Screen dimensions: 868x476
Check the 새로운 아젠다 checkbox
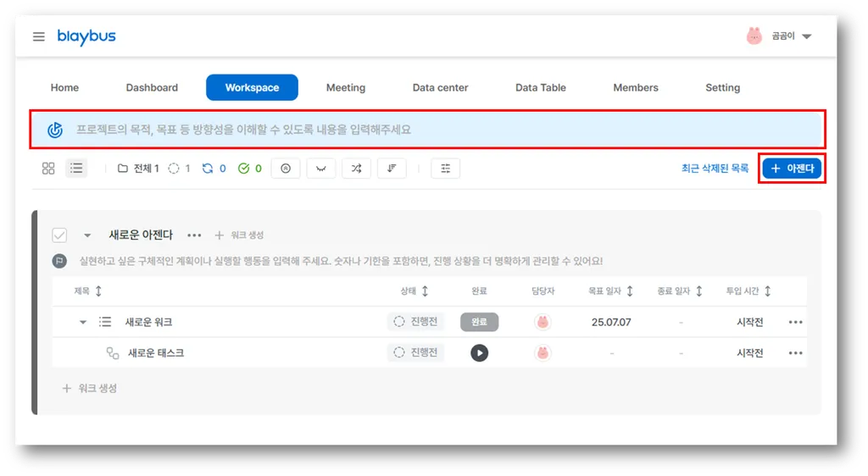(59, 235)
